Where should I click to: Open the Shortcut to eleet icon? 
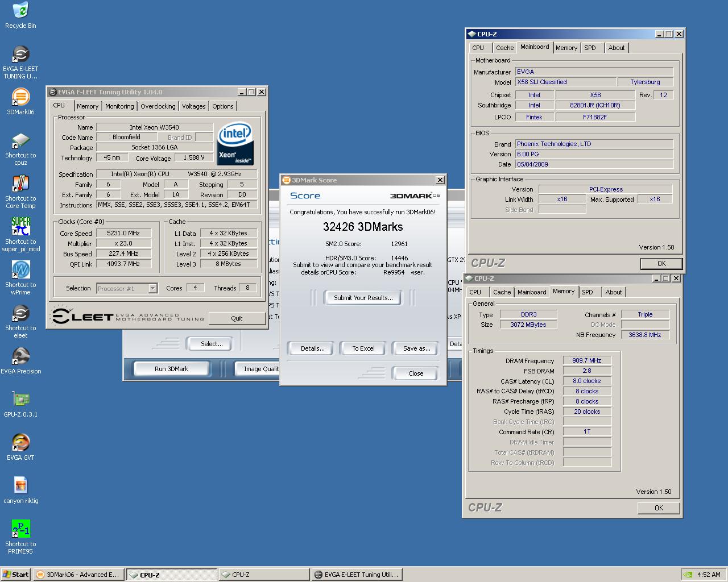(x=20, y=322)
